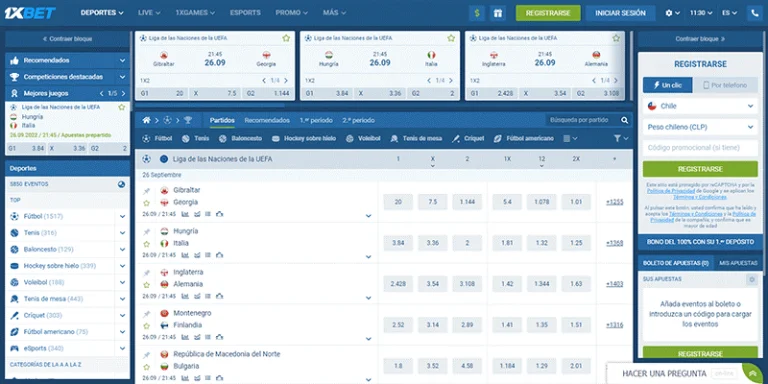Favorite the Inglaterra vs Alemania top card

tap(616, 38)
